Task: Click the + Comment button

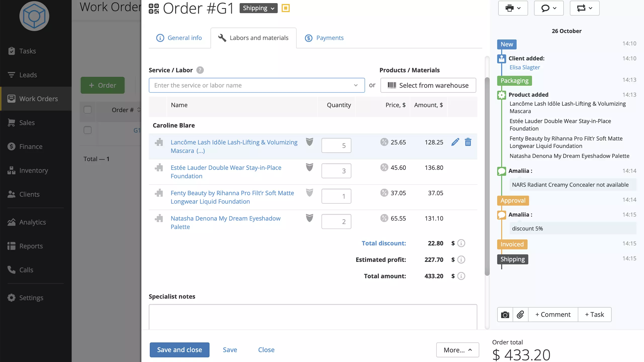Action: click(553, 314)
